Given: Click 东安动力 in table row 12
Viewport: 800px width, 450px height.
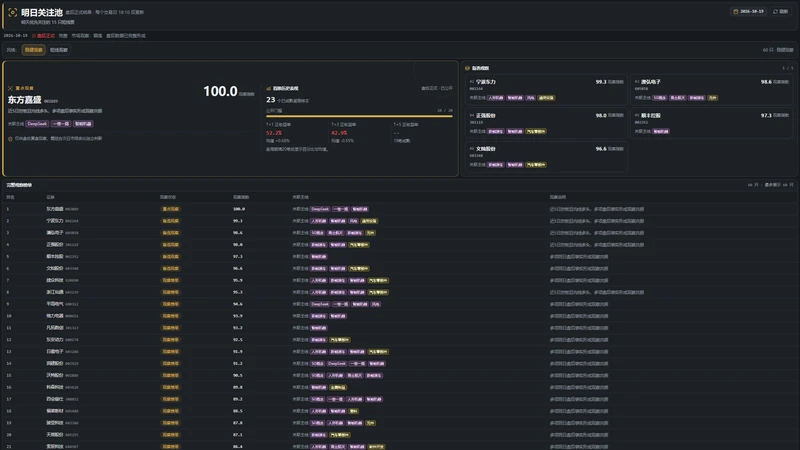Looking at the screenshot, I should [55, 340].
